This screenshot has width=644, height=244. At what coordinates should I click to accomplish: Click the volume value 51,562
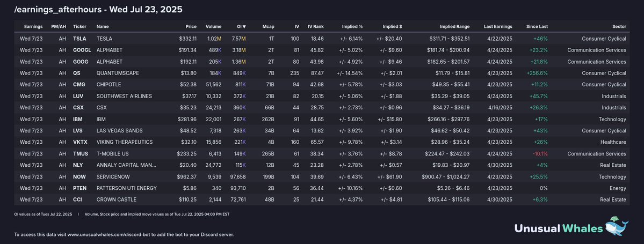tap(213, 85)
